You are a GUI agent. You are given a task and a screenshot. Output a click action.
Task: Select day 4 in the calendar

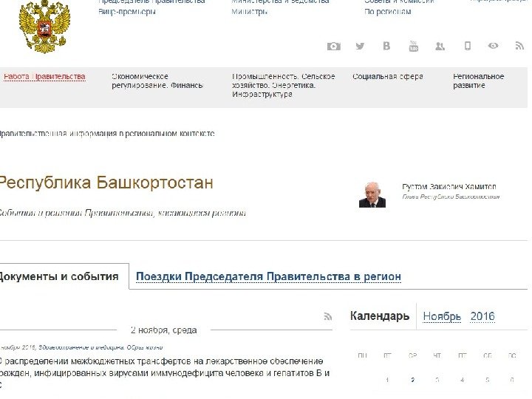point(462,380)
